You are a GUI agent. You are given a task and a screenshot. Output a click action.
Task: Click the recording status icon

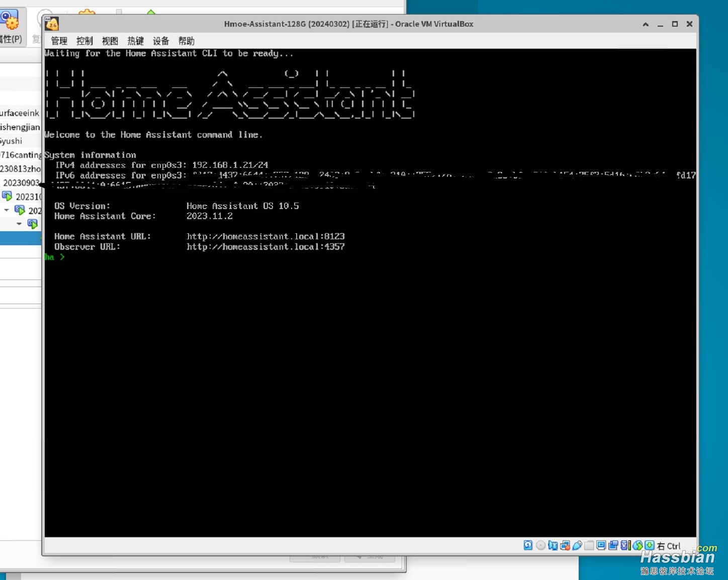613,545
